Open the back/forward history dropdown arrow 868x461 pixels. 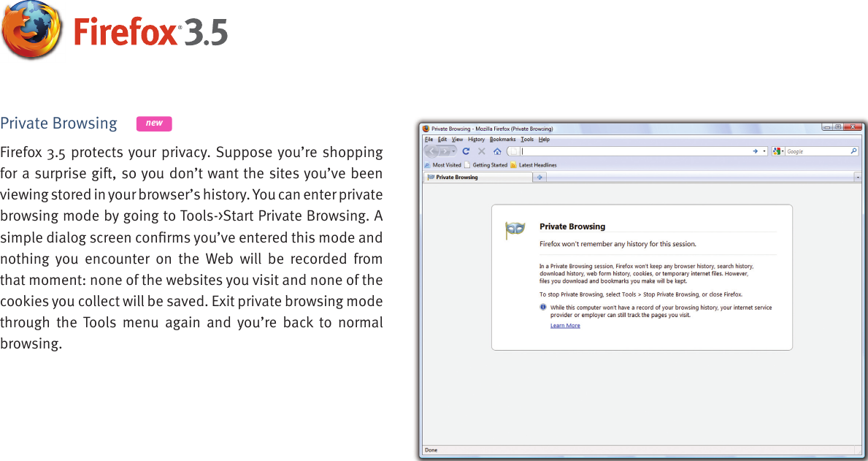[453, 151]
